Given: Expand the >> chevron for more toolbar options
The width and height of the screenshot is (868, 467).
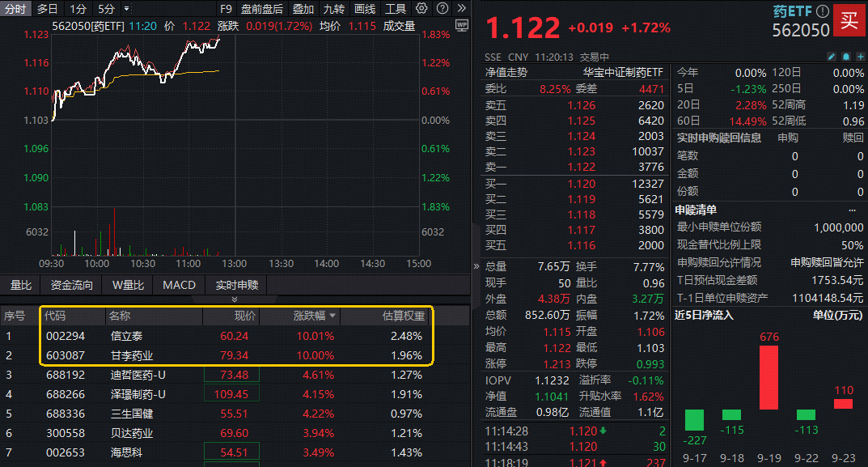Looking at the screenshot, I should click(x=461, y=8).
